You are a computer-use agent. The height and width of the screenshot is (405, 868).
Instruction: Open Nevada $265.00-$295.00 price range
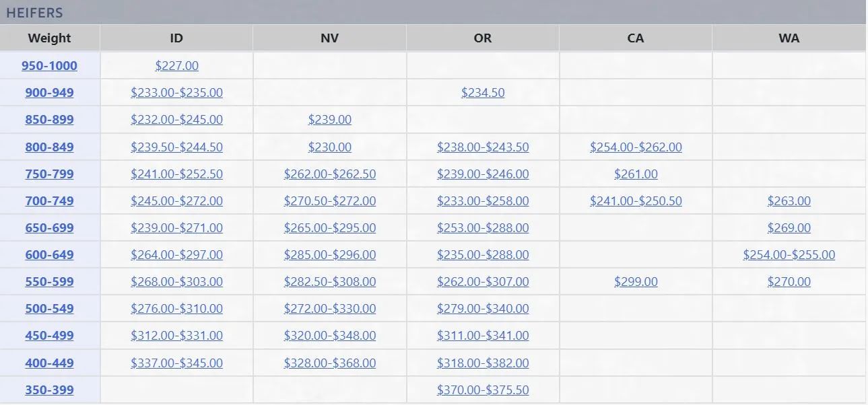coord(329,227)
